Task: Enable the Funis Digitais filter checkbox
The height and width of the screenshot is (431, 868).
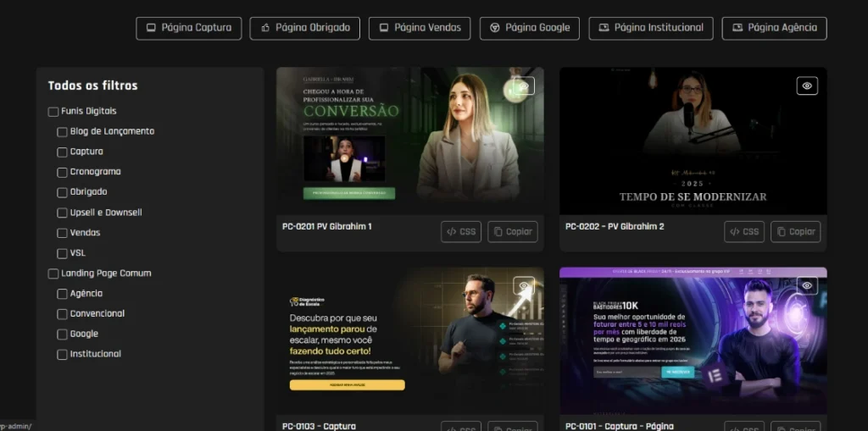Action: [53, 112]
